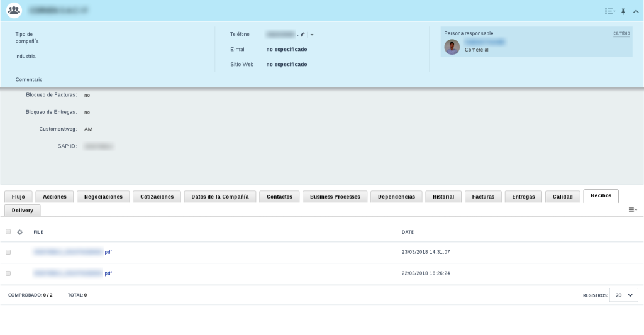Image resolution: width=644 pixels, height=335 pixels.
Task: Click the date 23/03/2018 14:31:07
Action: pos(426,252)
